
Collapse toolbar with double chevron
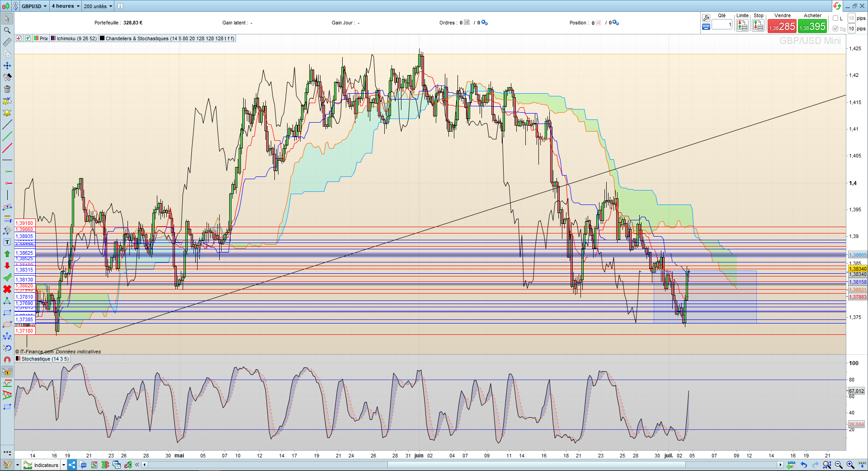(137, 465)
